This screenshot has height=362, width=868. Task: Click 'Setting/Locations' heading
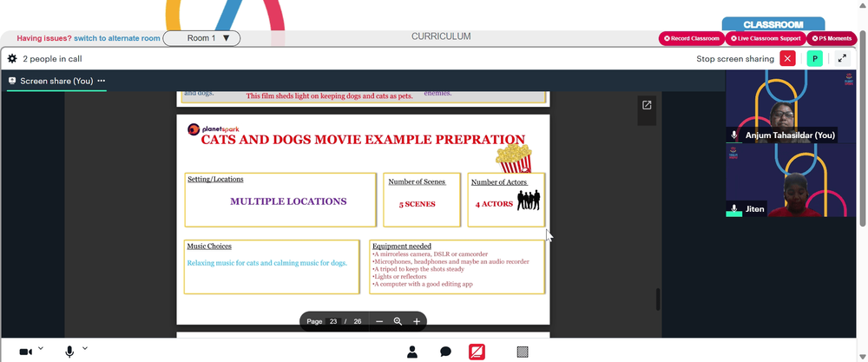[215, 180]
